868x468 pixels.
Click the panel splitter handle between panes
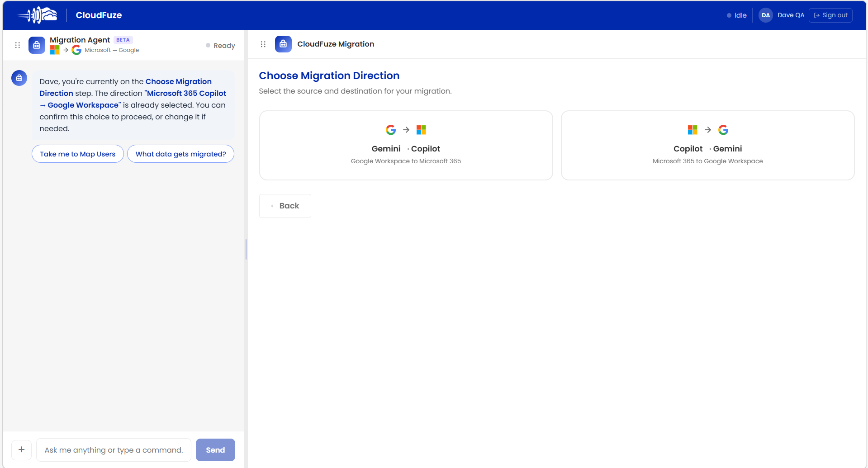click(246, 249)
